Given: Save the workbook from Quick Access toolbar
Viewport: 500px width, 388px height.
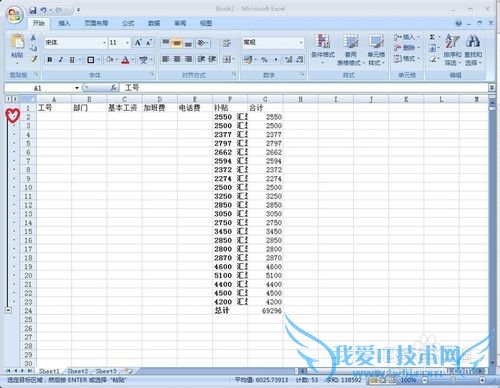Looking at the screenshot, I should coord(33,10).
